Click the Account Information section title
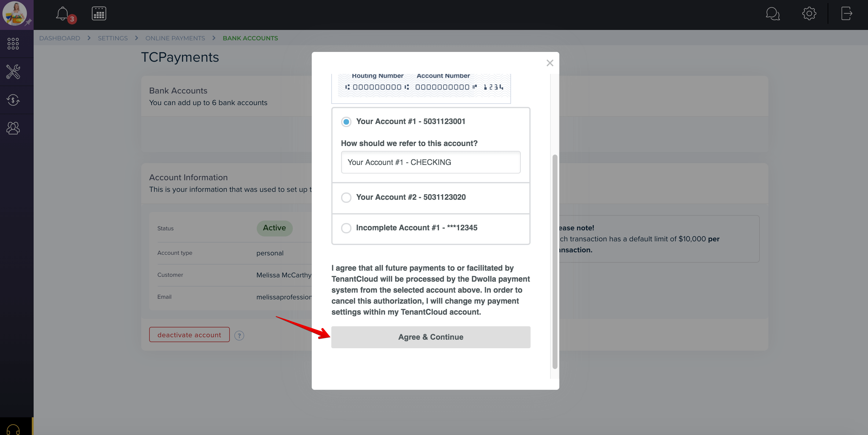This screenshot has width=868, height=435. (188, 177)
